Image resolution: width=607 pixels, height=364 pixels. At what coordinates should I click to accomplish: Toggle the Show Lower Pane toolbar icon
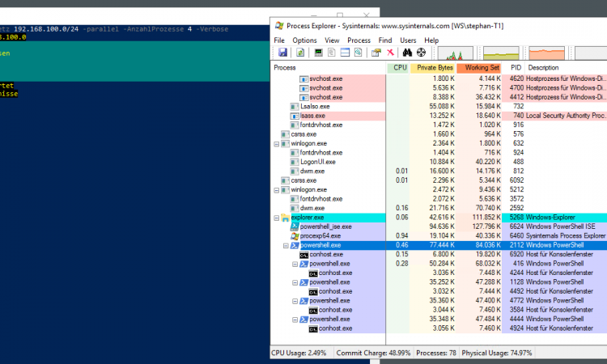click(345, 53)
